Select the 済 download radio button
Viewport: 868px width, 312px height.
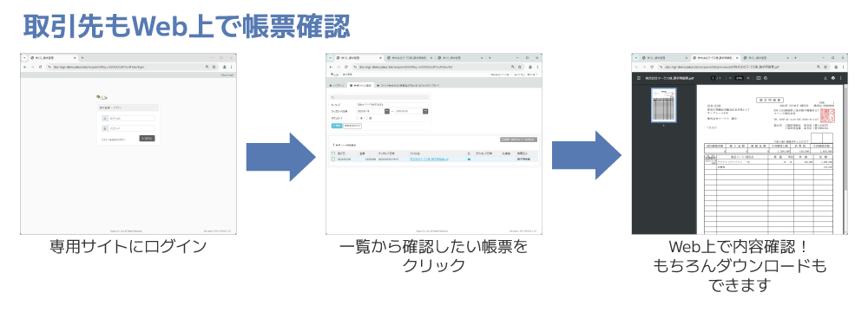pyautogui.click(x=366, y=118)
